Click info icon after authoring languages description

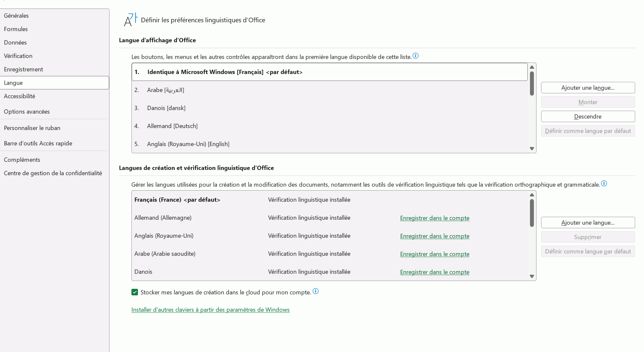[x=604, y=184]
